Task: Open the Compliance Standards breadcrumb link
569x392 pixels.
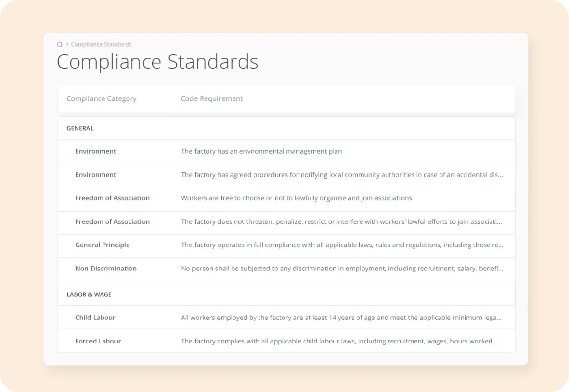Action: pos(101,44)
